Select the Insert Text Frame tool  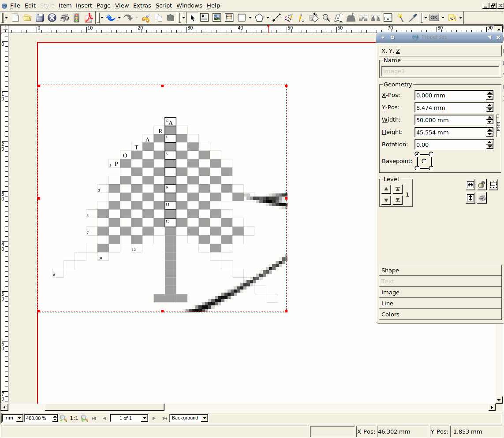[205, 18]
